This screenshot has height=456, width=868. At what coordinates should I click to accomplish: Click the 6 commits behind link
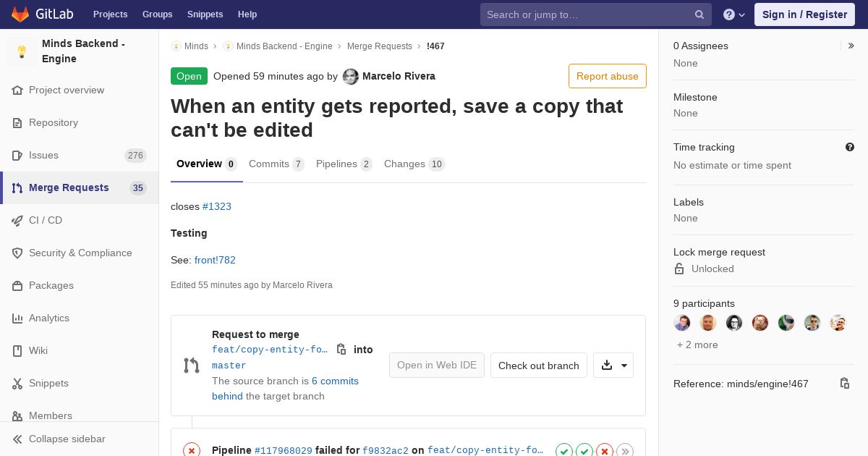coord(285,389)
